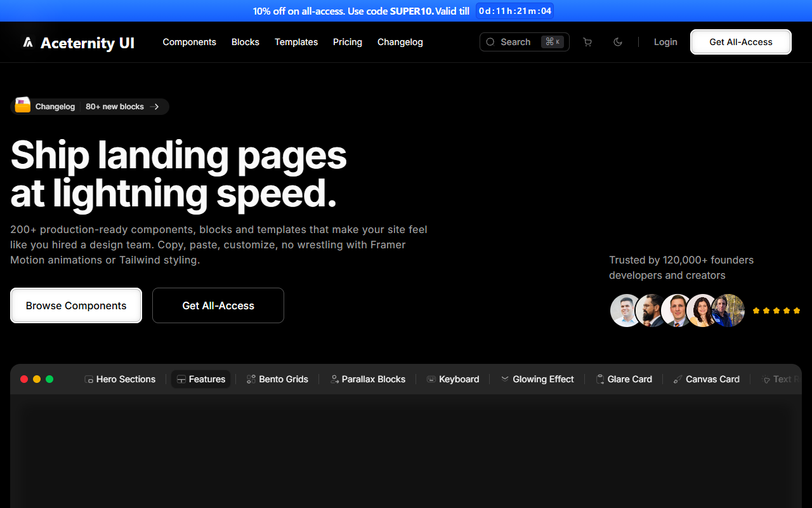
Task: Click the Parallax Blocks tab icon
Action: tap(334, 380)
